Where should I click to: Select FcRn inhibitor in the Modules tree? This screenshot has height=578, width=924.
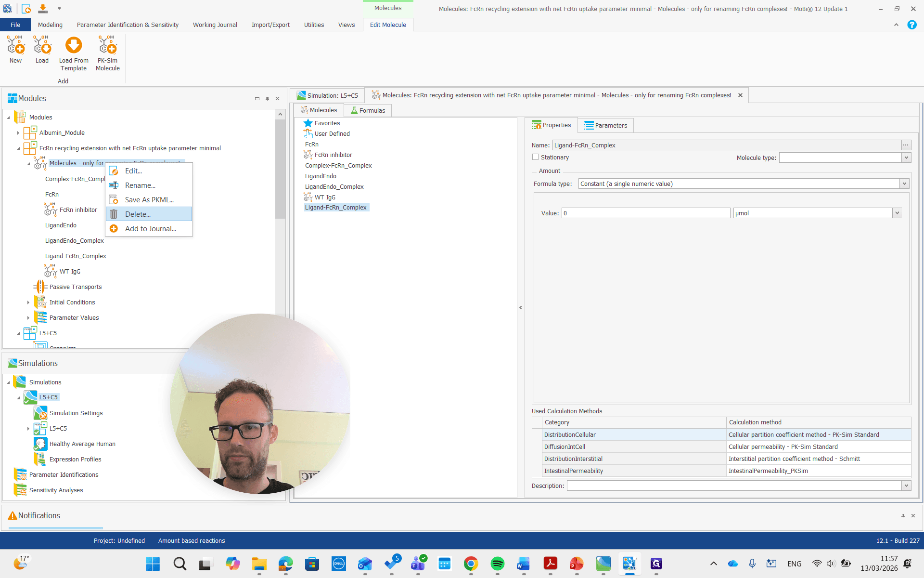[78, 210]
